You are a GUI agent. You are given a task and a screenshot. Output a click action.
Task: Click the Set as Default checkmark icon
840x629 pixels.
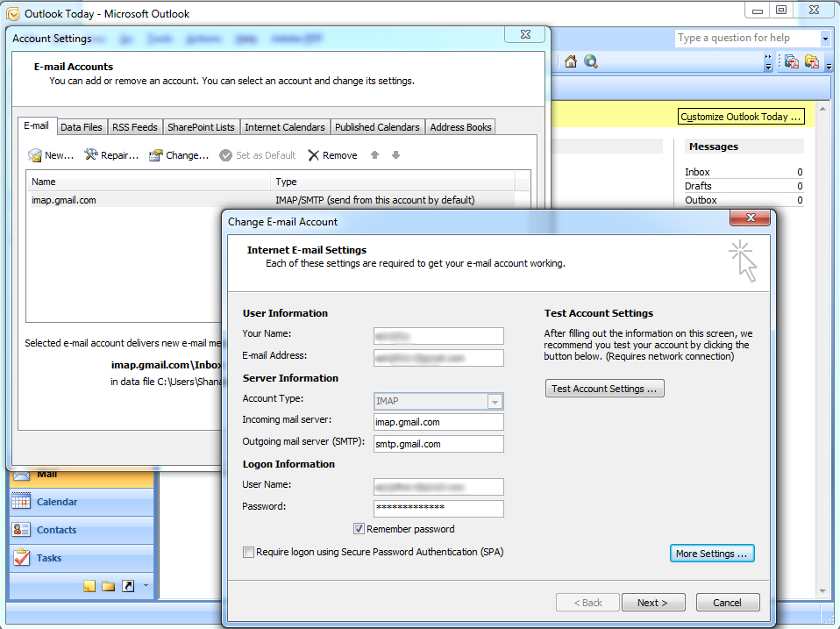(225, 155)
